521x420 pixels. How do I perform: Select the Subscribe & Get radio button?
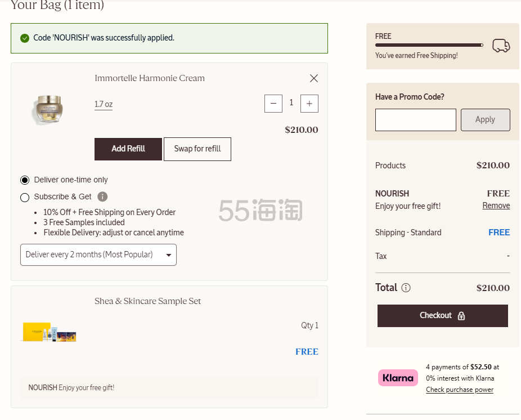click(25, 197)
